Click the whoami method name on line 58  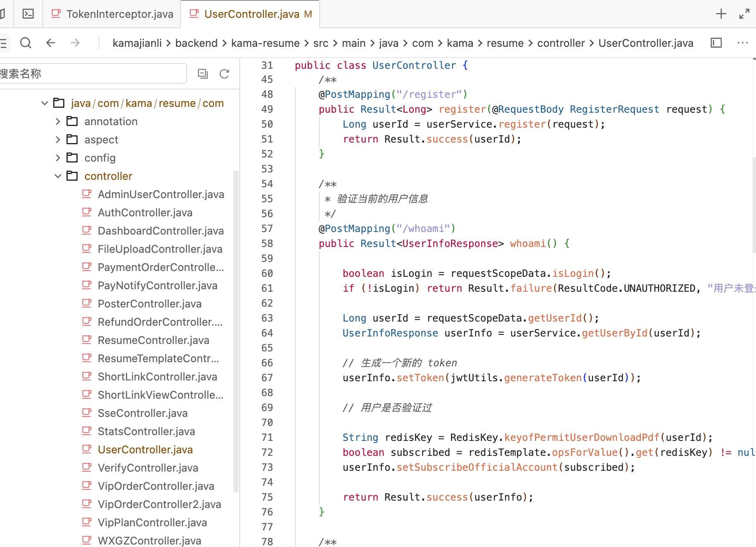pos(528,244)
